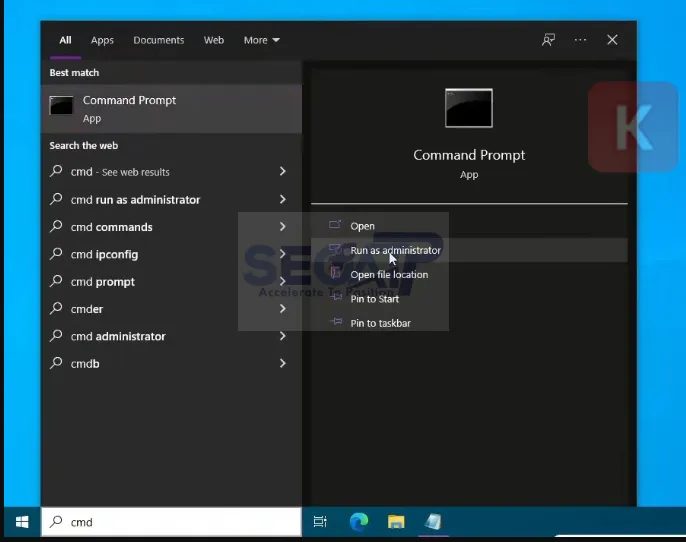The width and height of the screenshot is (686, 542).
Task: Choose Pin to Start
Action: tap(469, 299)
